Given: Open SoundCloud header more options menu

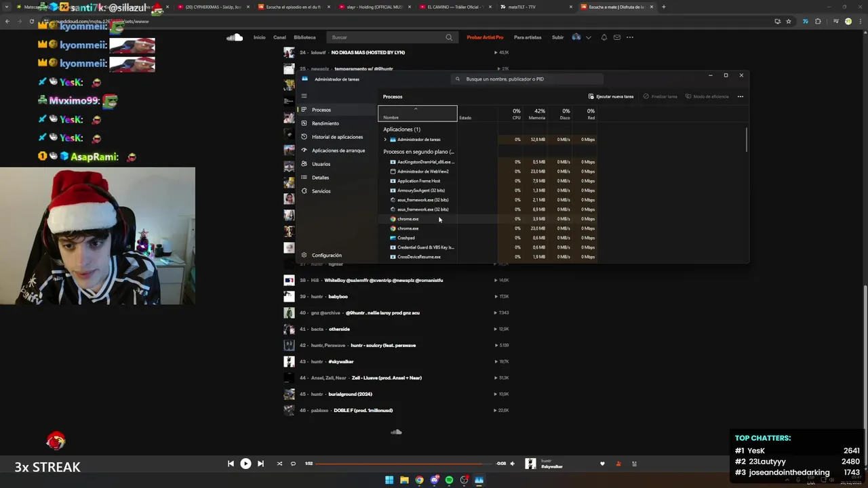Looking at the screenshot, I should 630,37.
